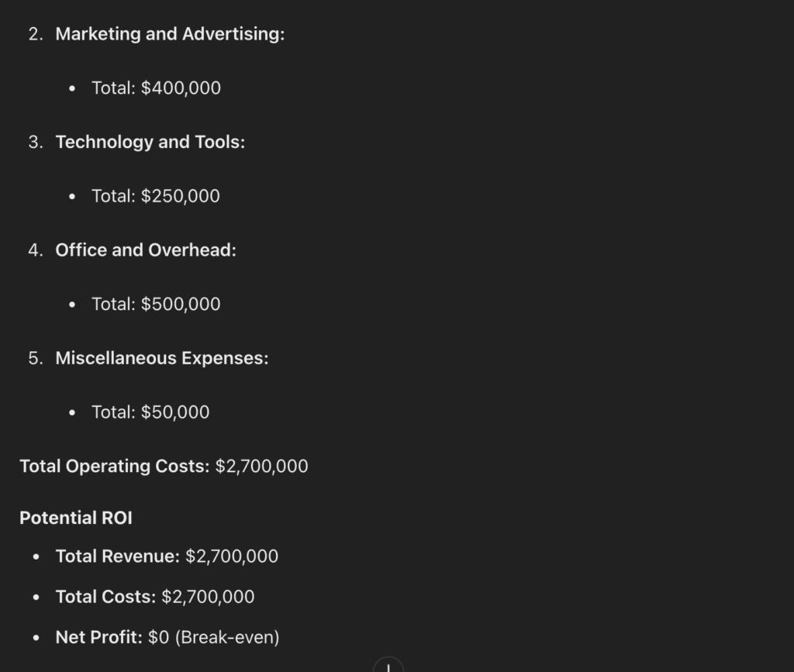Viewport: 794px width, 672px height.
Task: Click the $2,700,000 operating costs amount
Action: (261, 466)
